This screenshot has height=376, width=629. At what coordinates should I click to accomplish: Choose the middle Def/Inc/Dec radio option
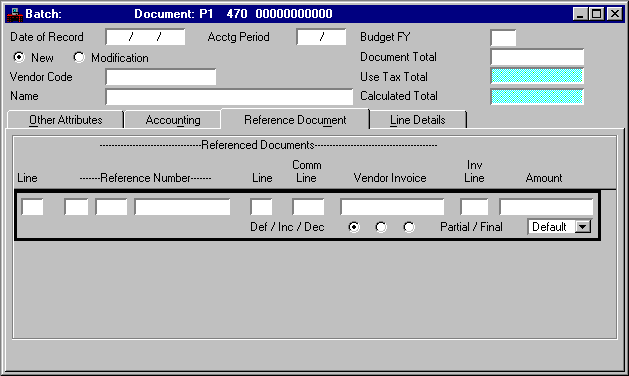click(381, 227)
